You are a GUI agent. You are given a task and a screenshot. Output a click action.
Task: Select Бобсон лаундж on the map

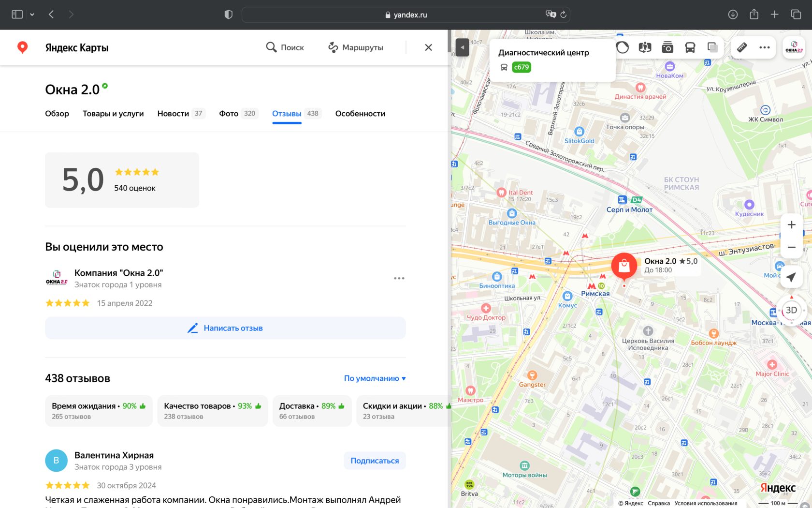click(x=714, y=338)
